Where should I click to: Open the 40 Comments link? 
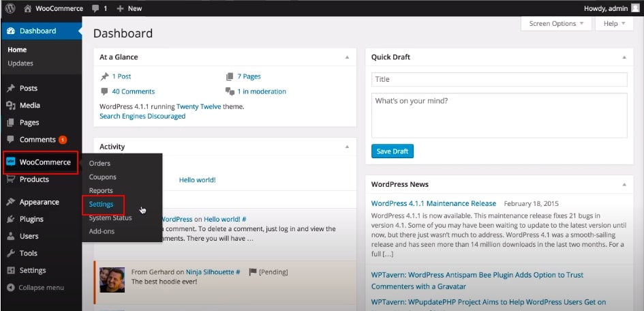tap(134, 91)
